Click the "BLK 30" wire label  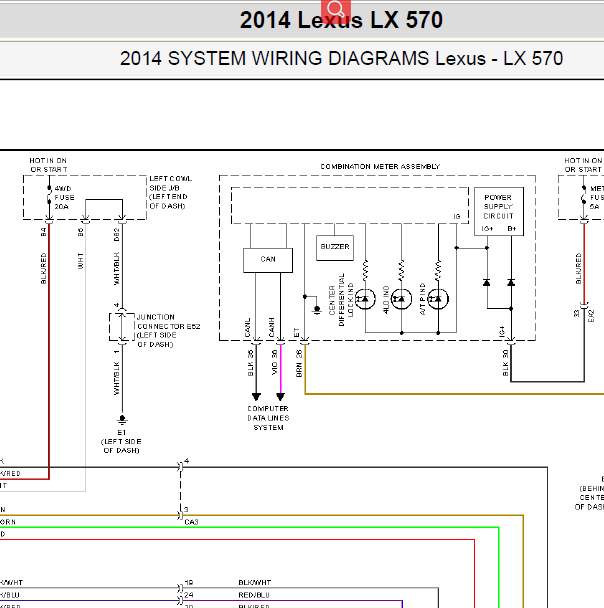coord(505,363)
